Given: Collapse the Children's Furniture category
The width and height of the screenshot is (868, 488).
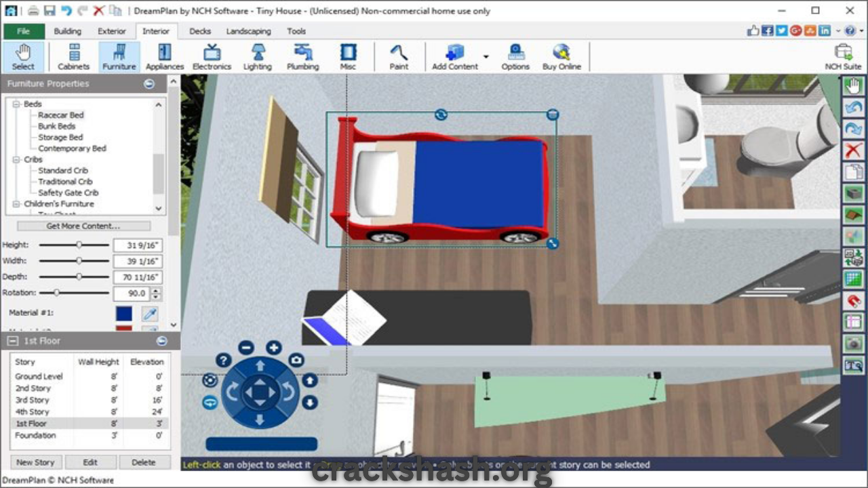Looking at the screenshot, I should (17, 204).
